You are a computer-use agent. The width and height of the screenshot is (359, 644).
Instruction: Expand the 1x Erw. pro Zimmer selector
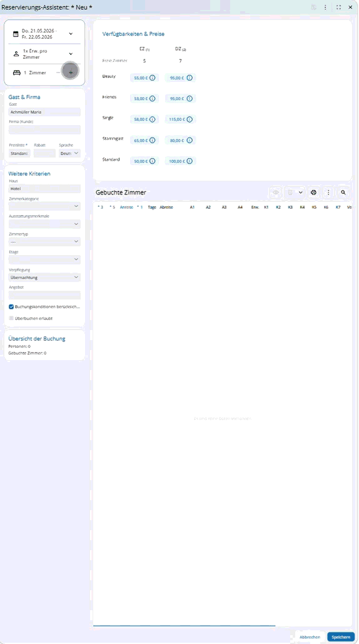click(71, 54)
